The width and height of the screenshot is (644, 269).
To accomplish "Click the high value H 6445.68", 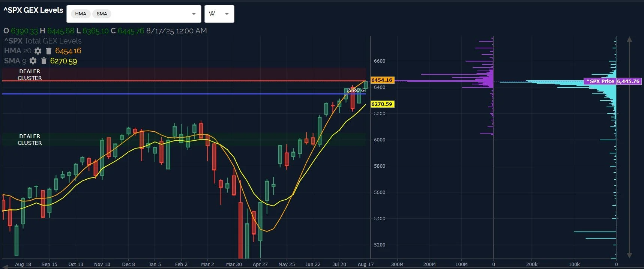I will pyautogui.click(x=57, y=31).
